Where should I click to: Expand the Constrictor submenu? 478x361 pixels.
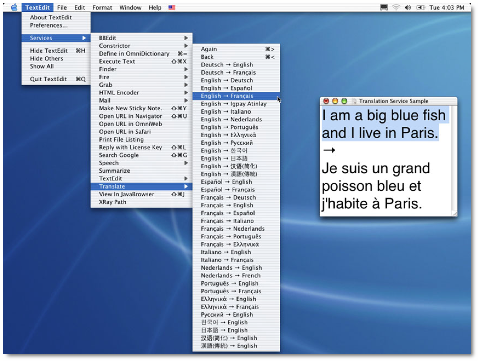141,46
